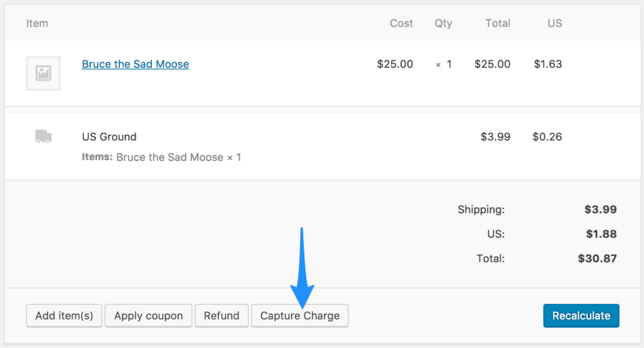Select the Qty column header

tap(443, 23)
